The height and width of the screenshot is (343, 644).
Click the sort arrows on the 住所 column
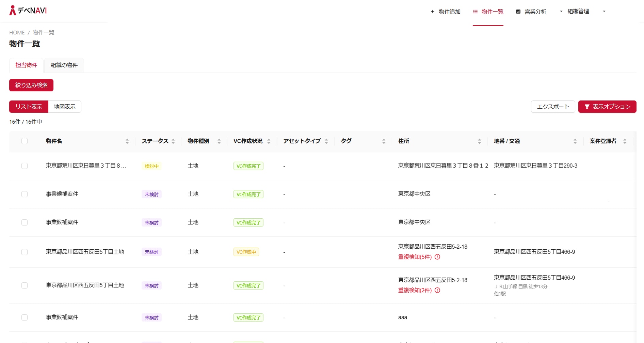pyautogui.click(x=480, y=141)
